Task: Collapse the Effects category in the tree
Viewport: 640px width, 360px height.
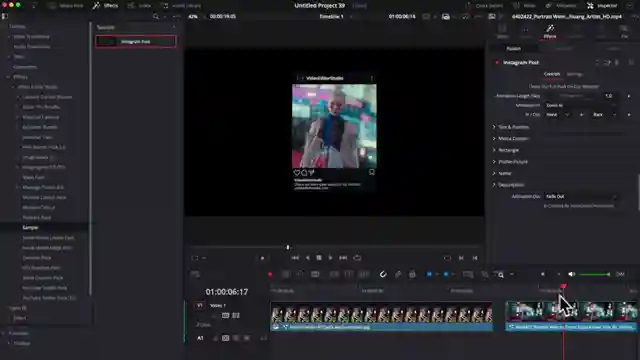Action: coord(8,77)
